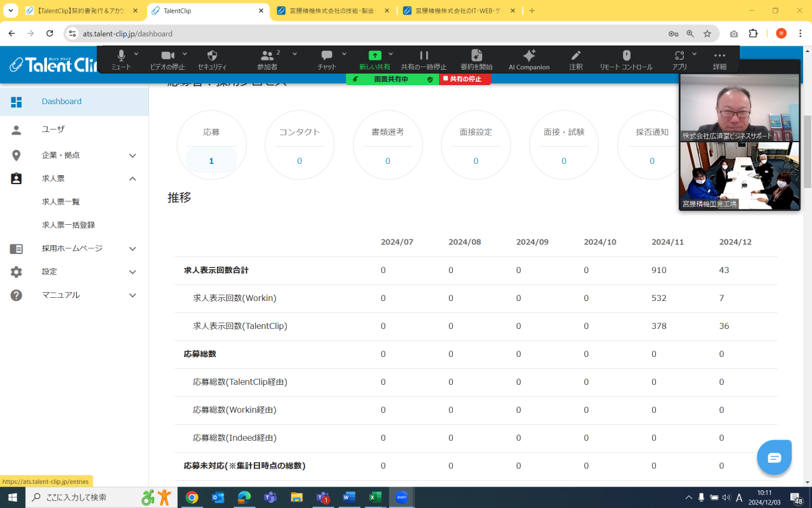Image resolution: width=812 pixels, height=508 pixels.
Task: Click the red stop sharing button
Action: (x=464, y=79)
